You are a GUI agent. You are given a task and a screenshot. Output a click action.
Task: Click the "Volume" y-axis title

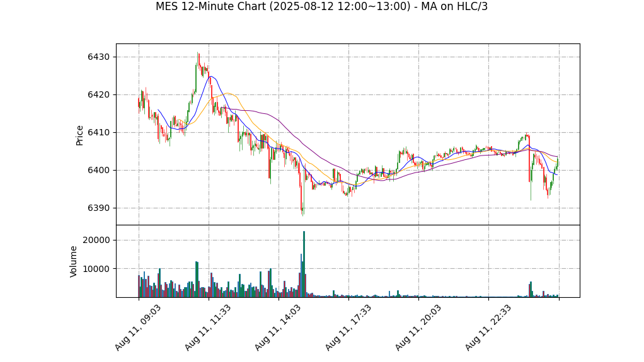(74, 261)
